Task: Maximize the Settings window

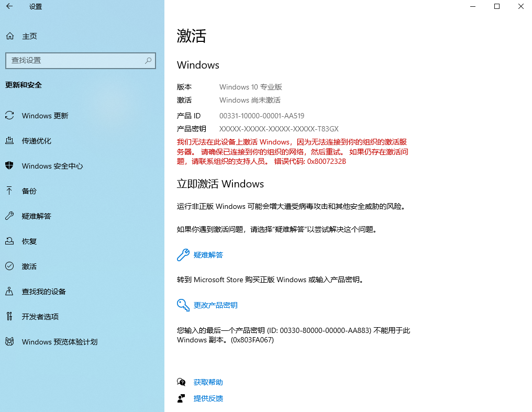Action: click(x=497, y=6)
